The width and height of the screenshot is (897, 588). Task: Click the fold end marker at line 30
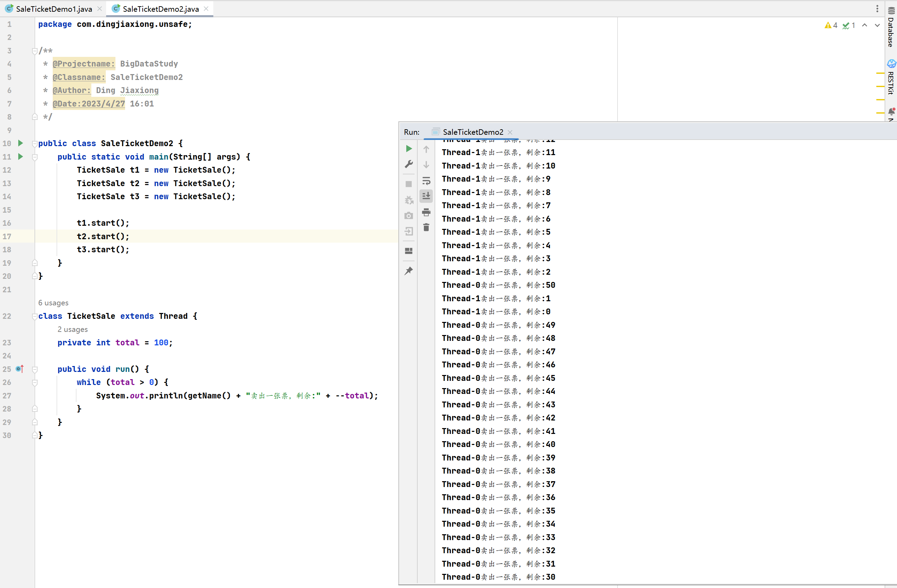pos(35,435)
